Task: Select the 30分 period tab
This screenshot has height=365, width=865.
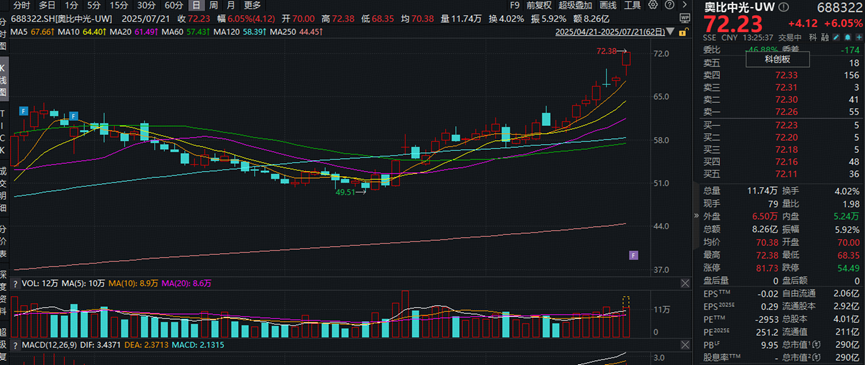Action: tap(146, 6)
